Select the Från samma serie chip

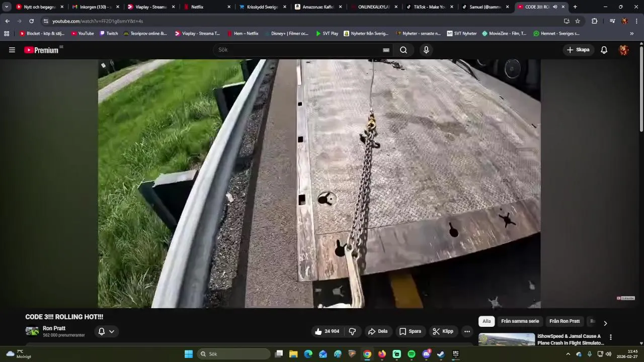[x=520, y=321]
